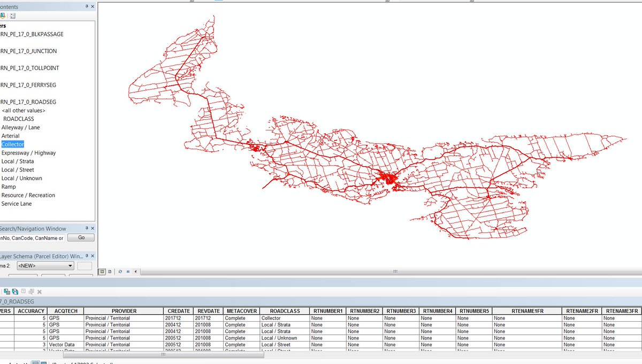Open the Table of Contents Options icon

click(x=12, y=16)
